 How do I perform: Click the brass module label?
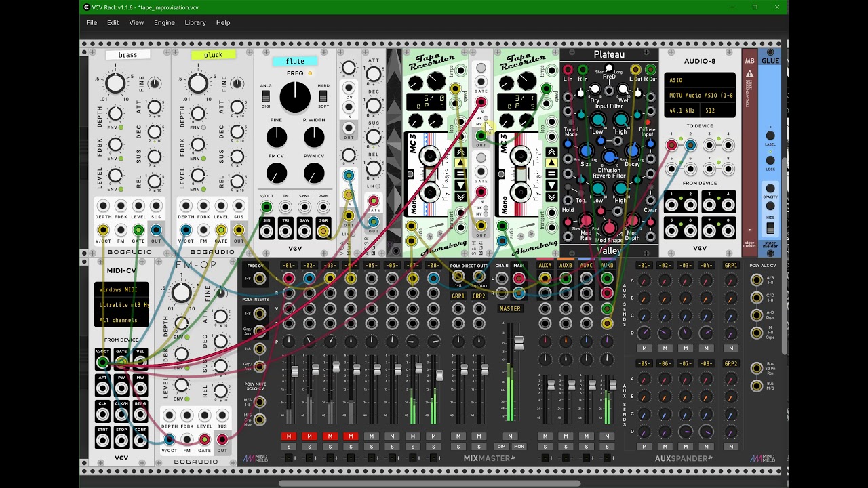pyautogui.click(x=127, y=55)
